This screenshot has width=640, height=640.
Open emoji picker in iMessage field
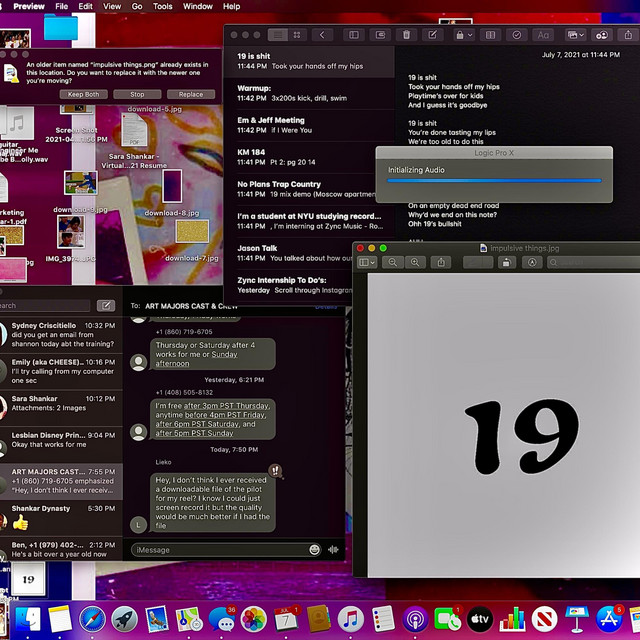[x=315, y=549]
